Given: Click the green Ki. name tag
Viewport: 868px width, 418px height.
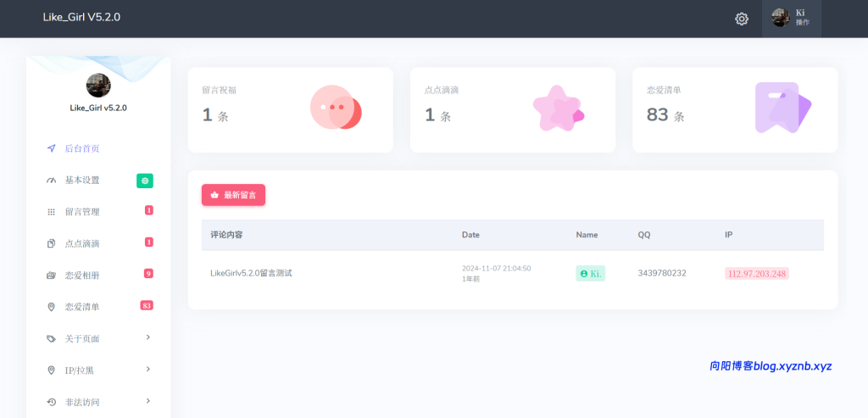Looking at the screenshot, I should point(590,274).
